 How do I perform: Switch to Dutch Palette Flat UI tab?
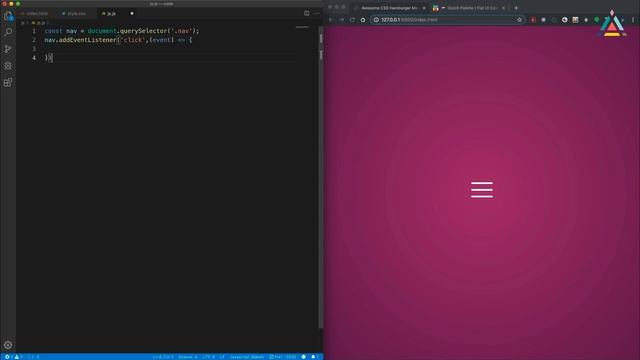469,8
